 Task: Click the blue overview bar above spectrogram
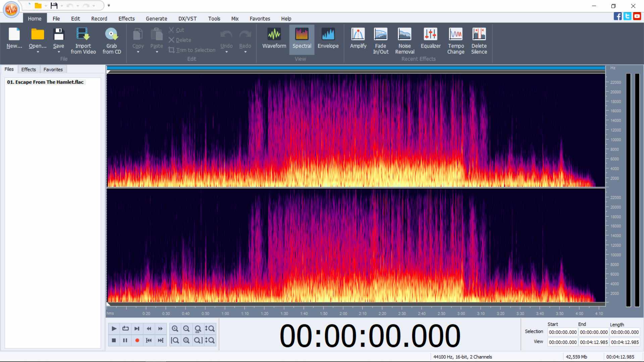(356, 68)
